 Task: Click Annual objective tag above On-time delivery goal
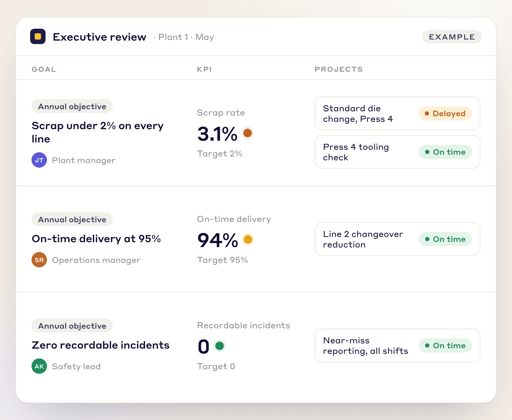coord(72,219)
